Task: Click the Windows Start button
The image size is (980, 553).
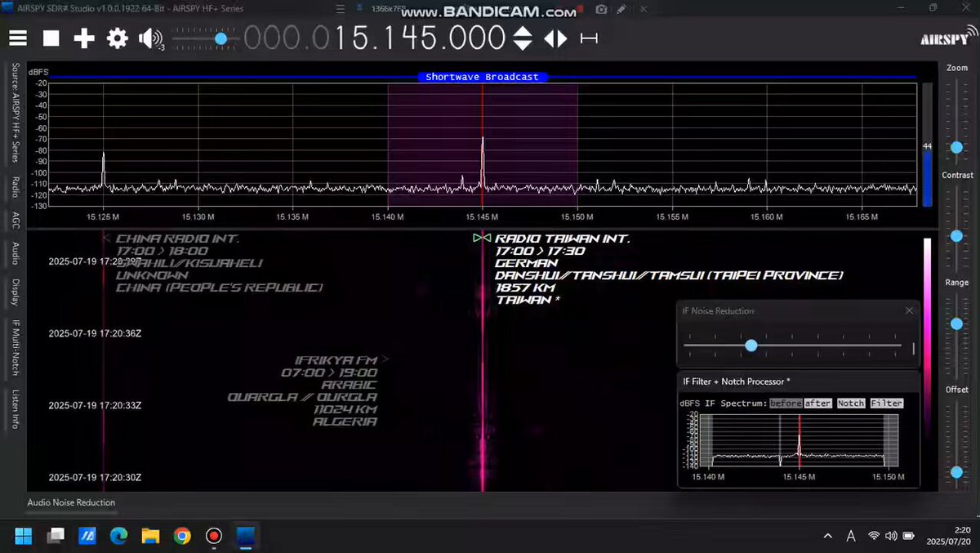Action: coord(23,536)
